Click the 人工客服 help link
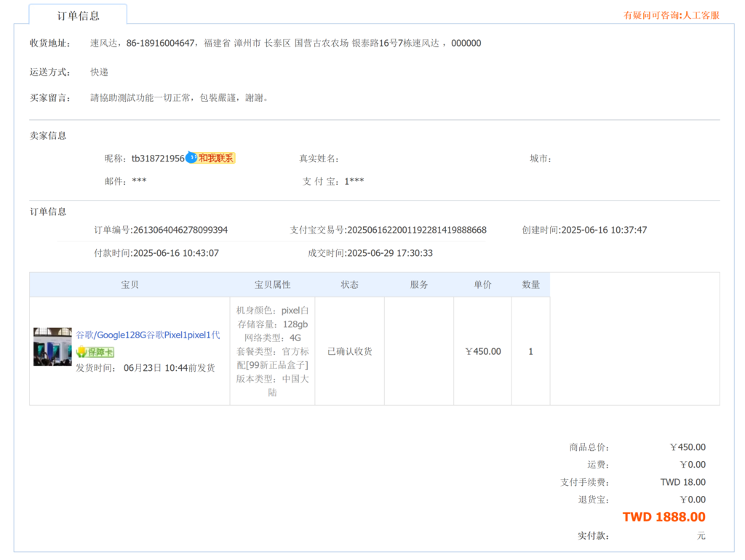745x560 pixels. (x=701, y=15)
